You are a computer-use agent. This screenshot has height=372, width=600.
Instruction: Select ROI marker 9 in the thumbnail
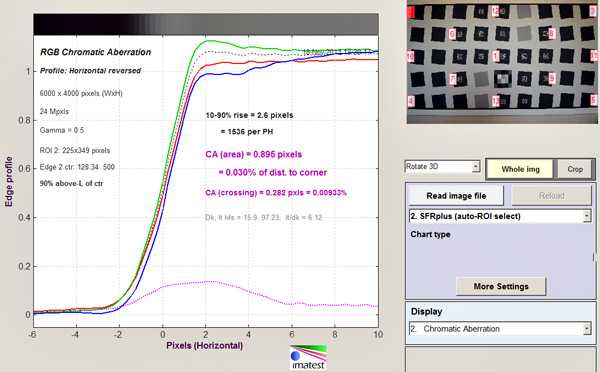click(x=551, y=78)
